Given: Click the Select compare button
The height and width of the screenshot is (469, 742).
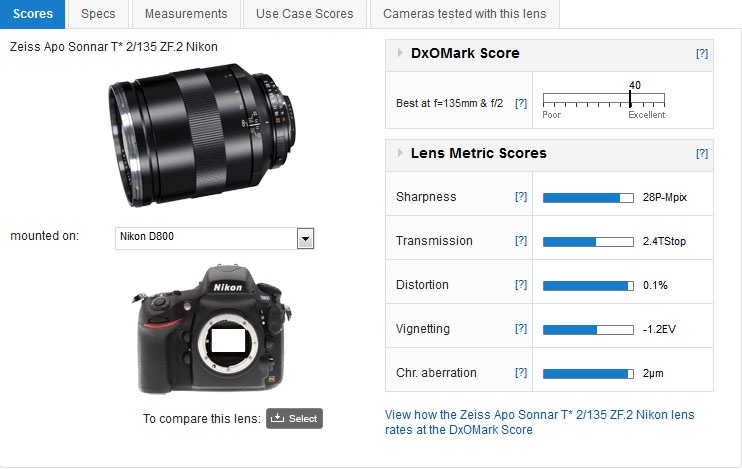Looking at the screenshot, I should [294, 418].
